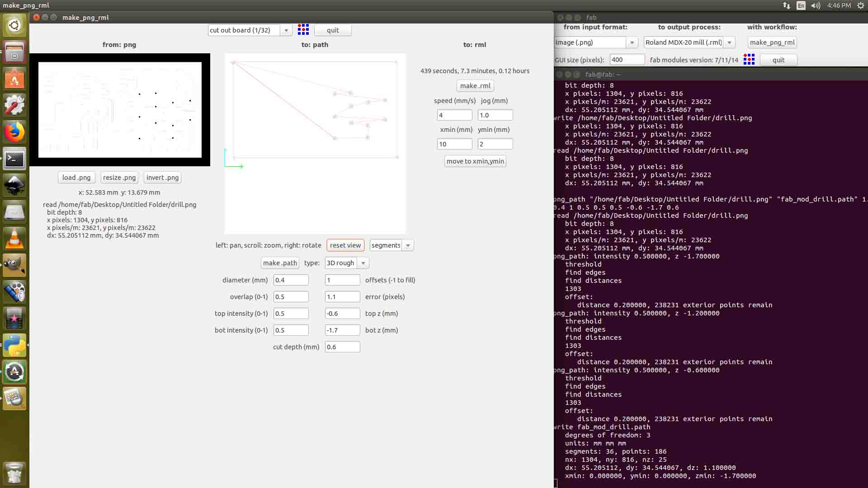The image size is (868, 488).
Task: Open Inkscape from the dock
Action: pos(14,185)
